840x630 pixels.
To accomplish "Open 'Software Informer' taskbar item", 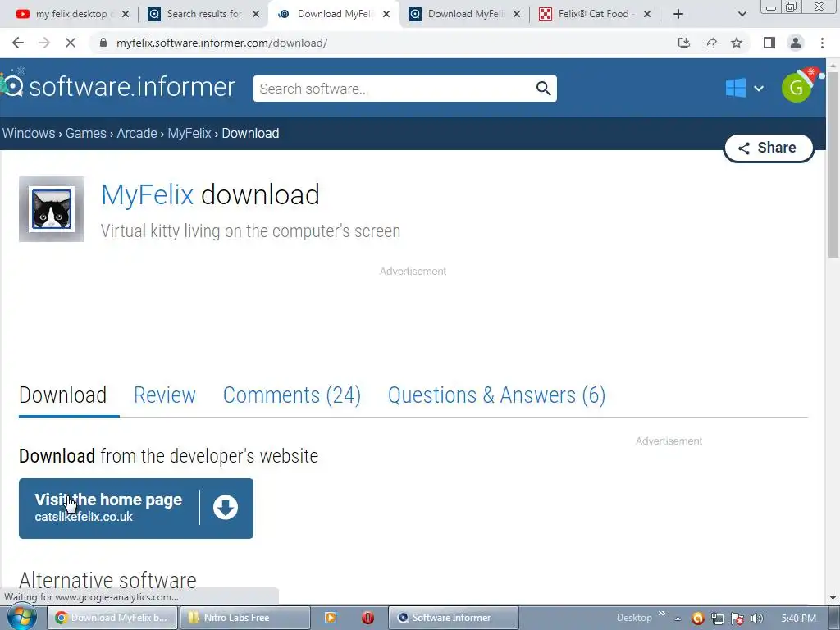I will coord(453,618).
